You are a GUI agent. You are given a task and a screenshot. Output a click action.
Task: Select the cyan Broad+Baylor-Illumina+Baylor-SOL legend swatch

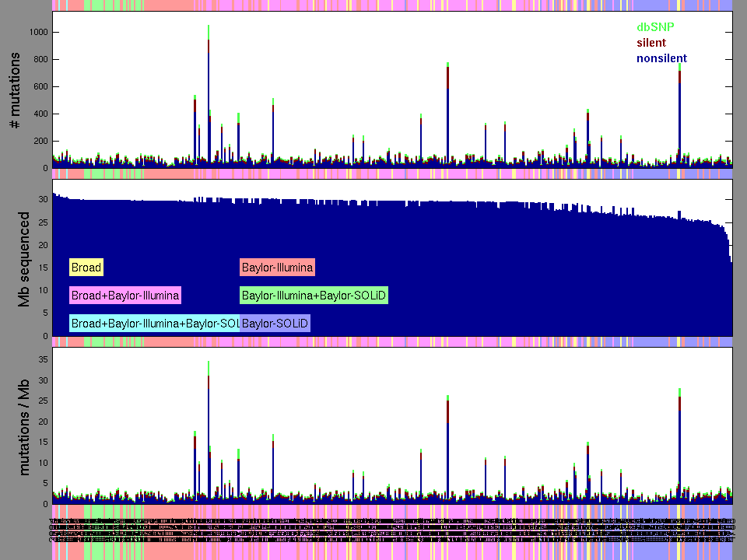[154, 323]
